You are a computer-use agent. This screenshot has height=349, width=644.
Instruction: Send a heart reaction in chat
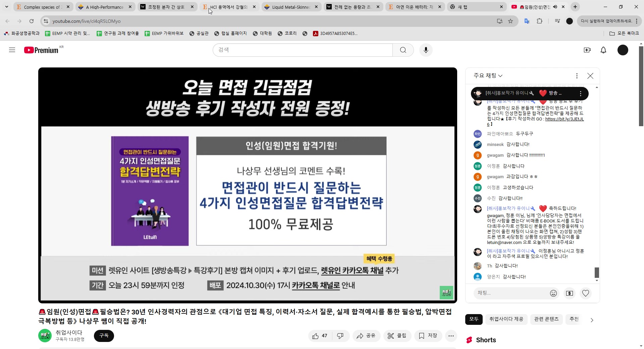tap(585, 293)
